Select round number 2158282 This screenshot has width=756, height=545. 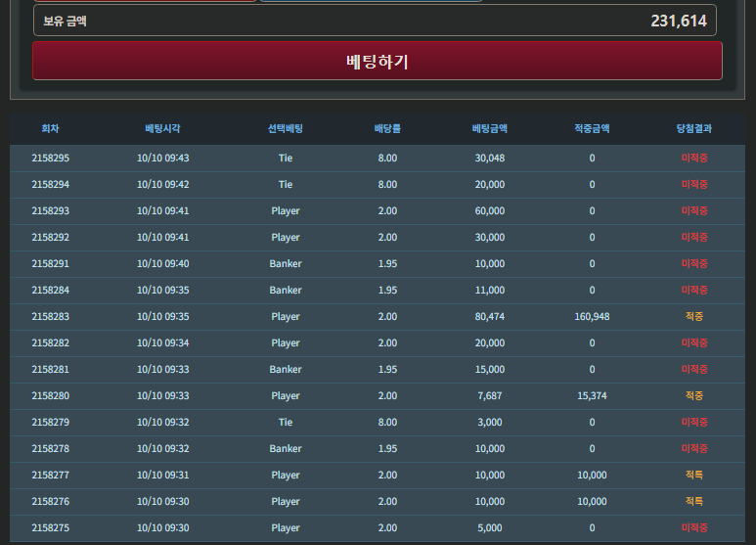(51, 342)
